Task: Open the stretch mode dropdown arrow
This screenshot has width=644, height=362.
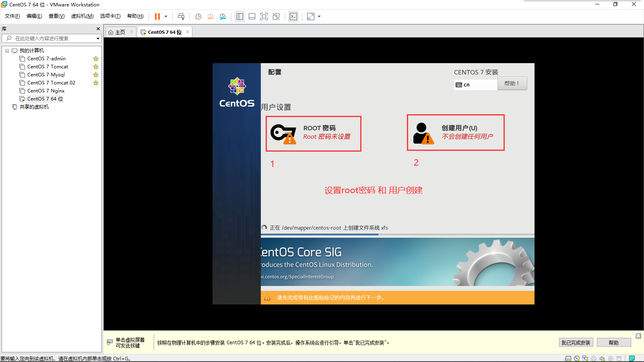Action: pos(319,16)
